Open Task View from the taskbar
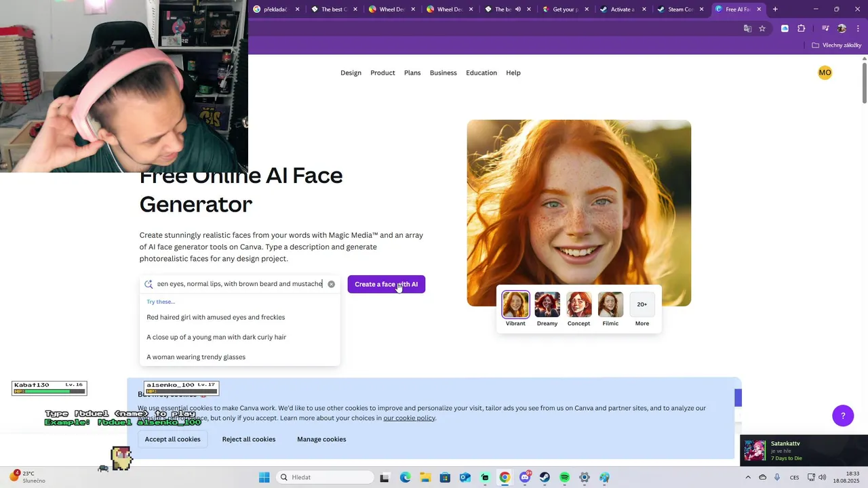Image resolution: width=868 pixels, height=488 pixels. point(385,477)
